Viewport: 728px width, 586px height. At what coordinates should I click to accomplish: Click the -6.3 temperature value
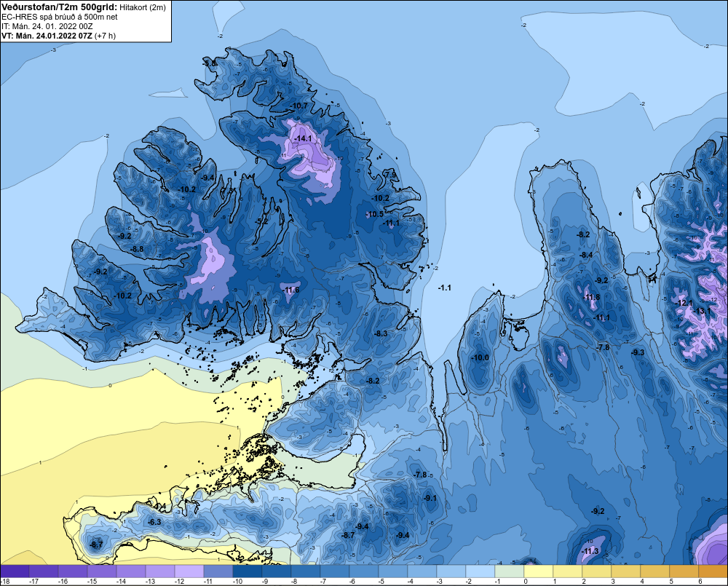click(x=154, y=522)
